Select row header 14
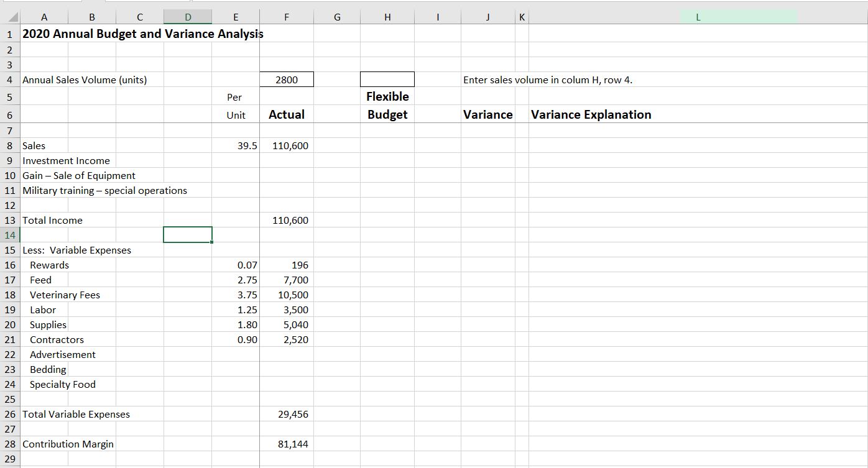The image size is (868, 468). 9,235
